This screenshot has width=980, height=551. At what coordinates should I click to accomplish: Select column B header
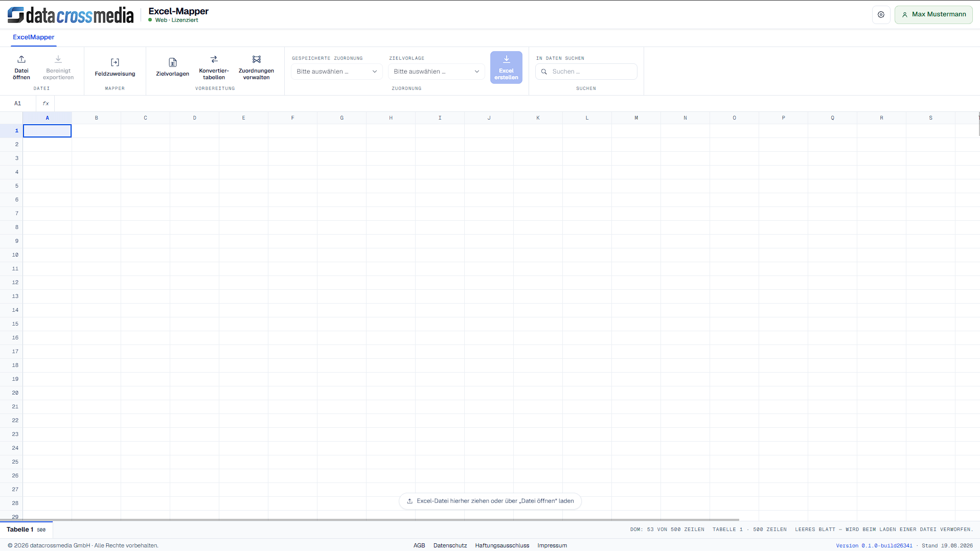(96, 118)
